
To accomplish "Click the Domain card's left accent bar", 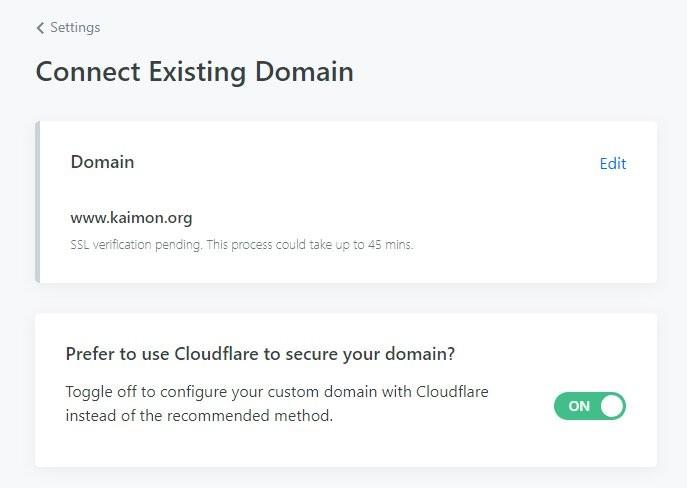I will coord(38,202).
